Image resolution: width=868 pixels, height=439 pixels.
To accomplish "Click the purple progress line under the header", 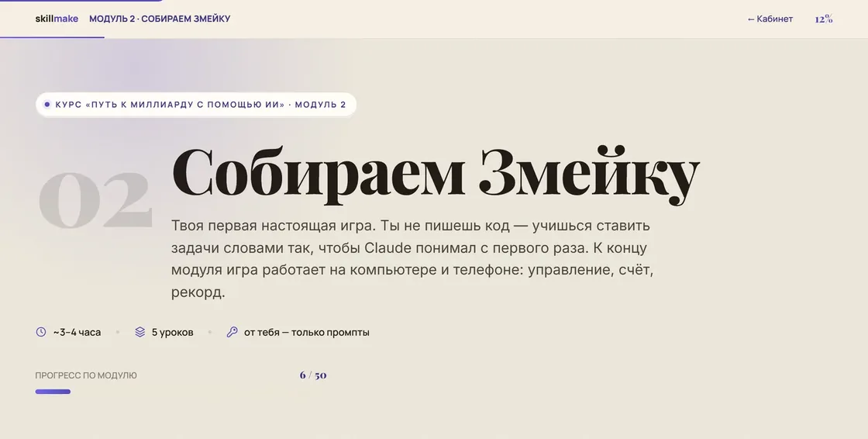I will click(x=52, y=38).
